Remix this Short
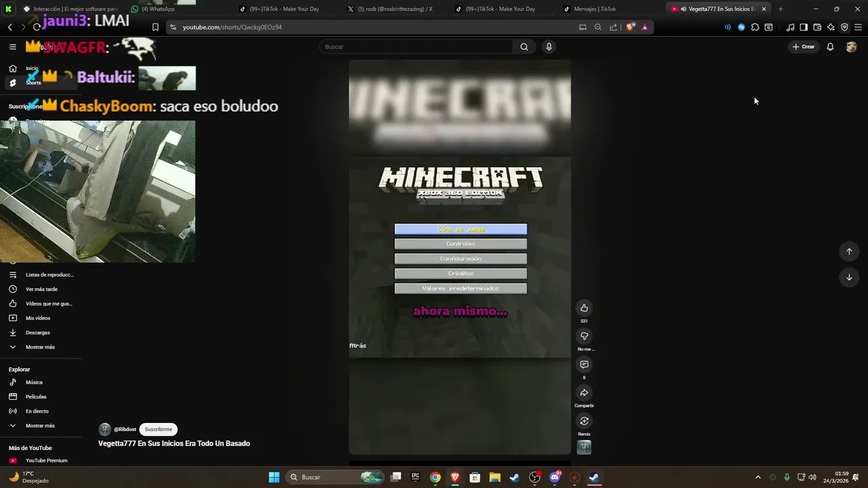868x488 pixels. pos(584,422)
